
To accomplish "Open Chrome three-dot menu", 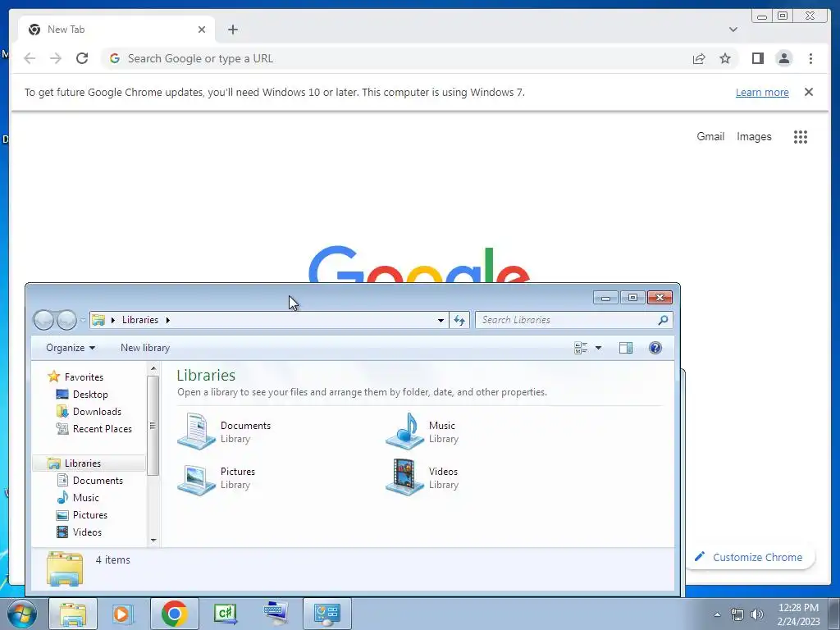I will pos(810,58).
